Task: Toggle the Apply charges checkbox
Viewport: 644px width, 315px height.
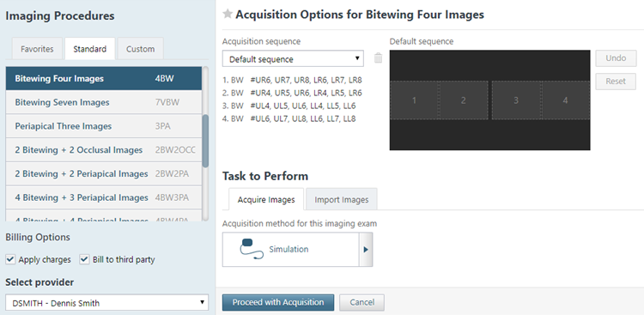Action: [10, 259]
